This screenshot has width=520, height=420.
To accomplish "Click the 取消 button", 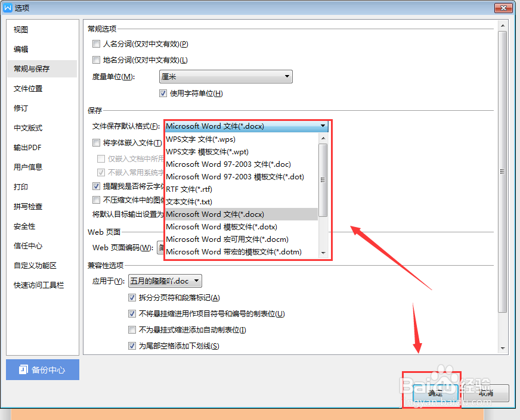I will 486,393.
